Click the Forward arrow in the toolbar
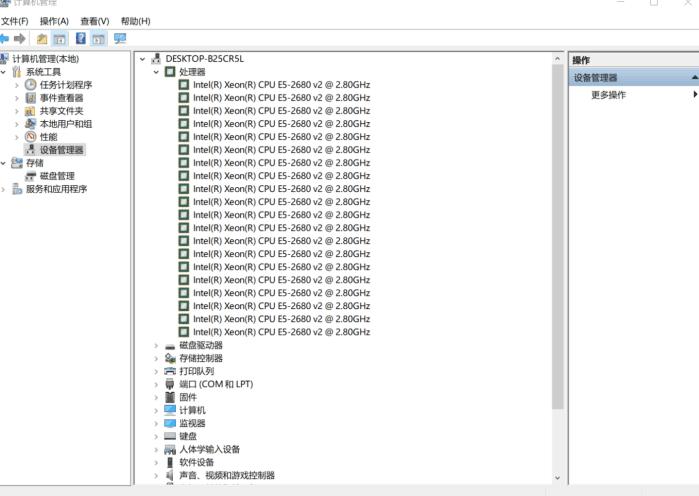699x496 pixels. [20, 39]
